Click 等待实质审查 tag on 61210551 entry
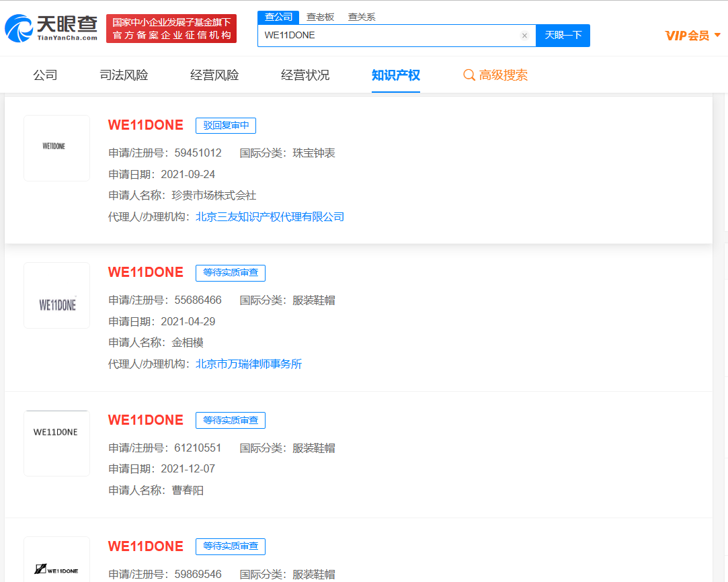The image size is (728, 582). [231, 420]
